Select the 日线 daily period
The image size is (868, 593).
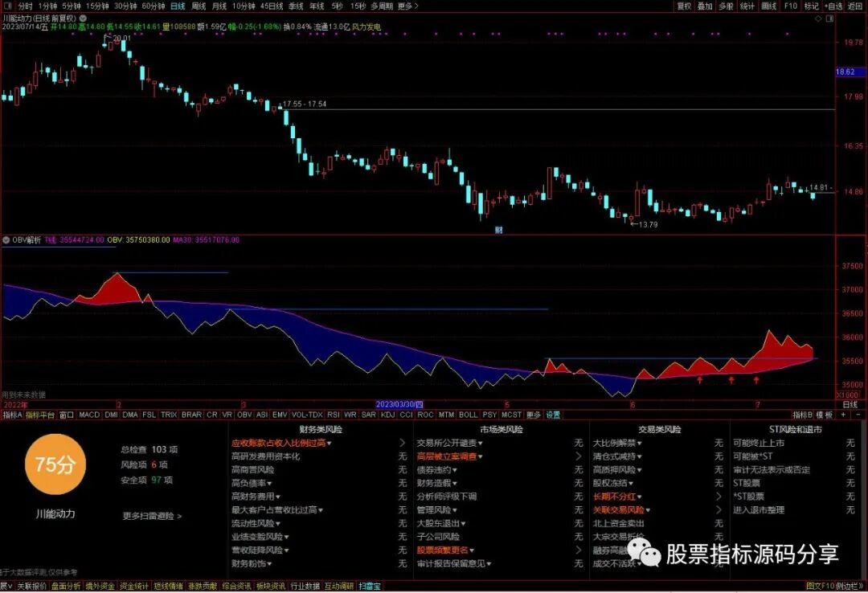(178, 6)
